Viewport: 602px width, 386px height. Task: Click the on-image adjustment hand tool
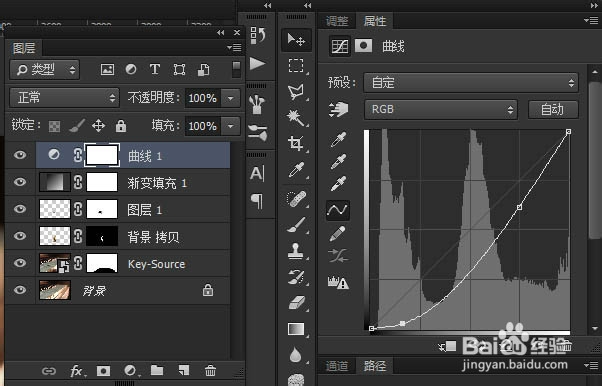pyautogui.click(x=338, y=109)
